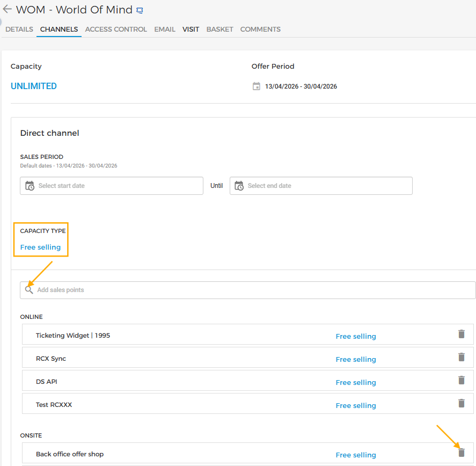Viewport: 476px width, 466px height.
Task: Open the Comments tab
Action: (x=260, y=30)
